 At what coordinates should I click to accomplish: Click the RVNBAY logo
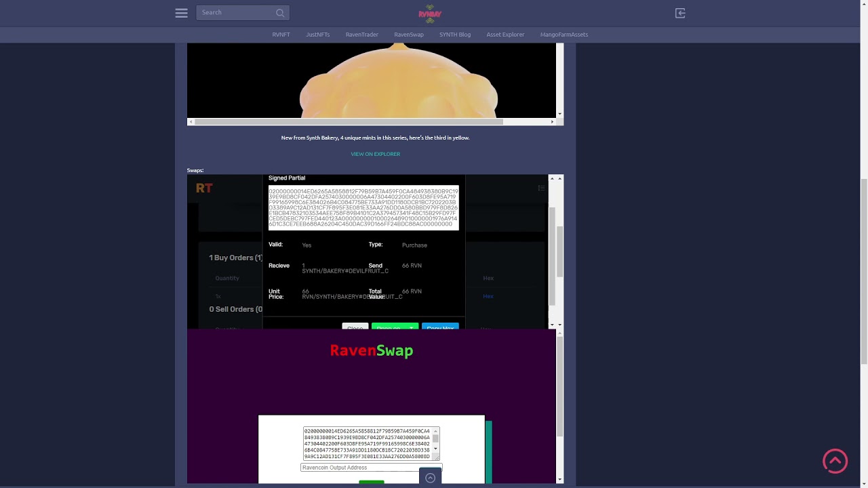[x=430, y=14]
